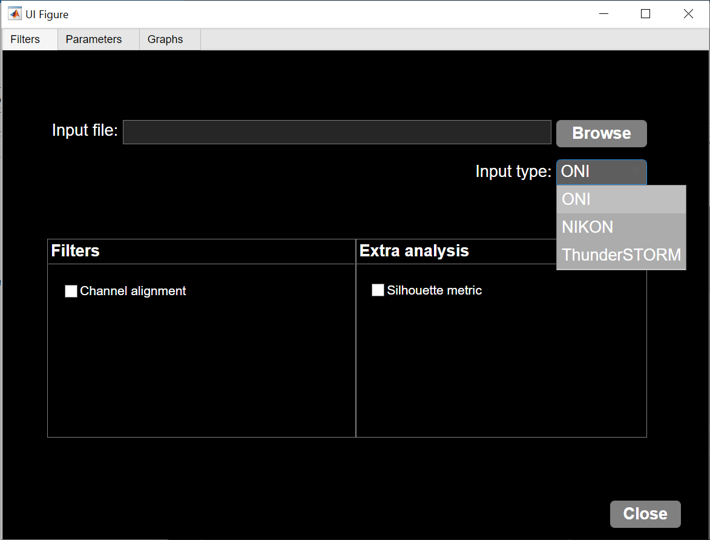Minimize the UI Figure window
This screenshot has width=710, height=540.
(x=603, y=14)
